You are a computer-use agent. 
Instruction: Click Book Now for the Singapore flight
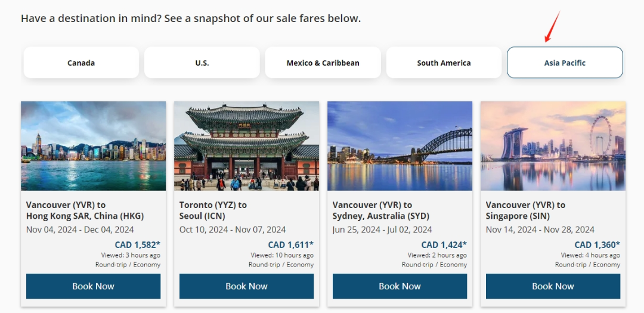coord(553,286)
